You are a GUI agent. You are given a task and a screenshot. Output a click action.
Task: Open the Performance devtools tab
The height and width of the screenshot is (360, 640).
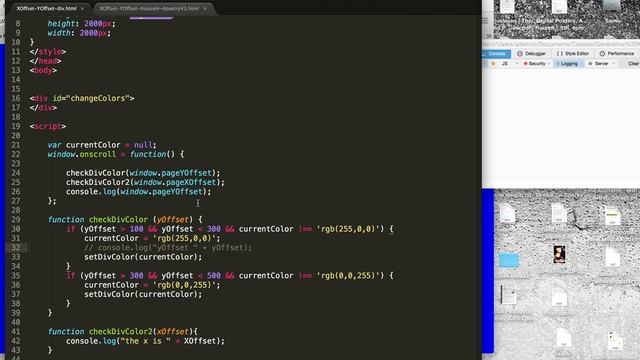[617, 53]
